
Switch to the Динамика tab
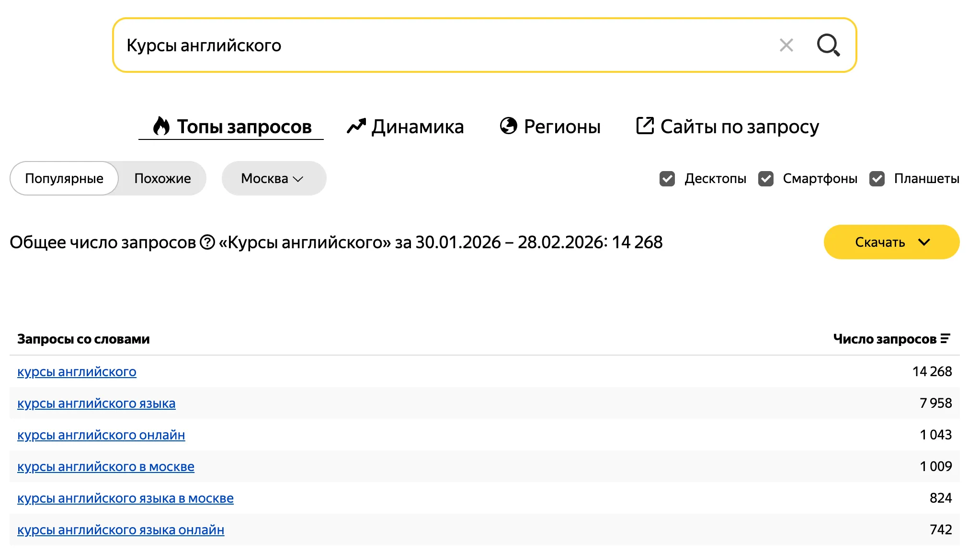click(405, 127)
